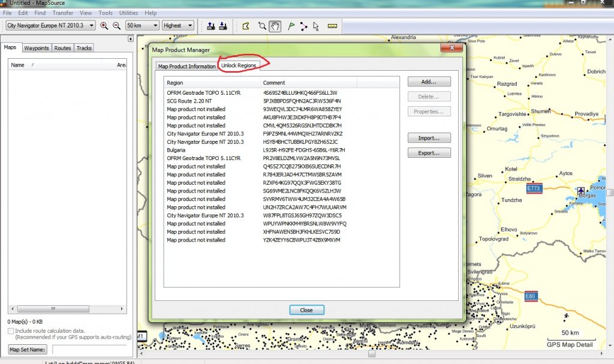Screen dimensions: 614x364
Task: Open the Waypoints tab in side panel
Action: click(x=37, y=48)
